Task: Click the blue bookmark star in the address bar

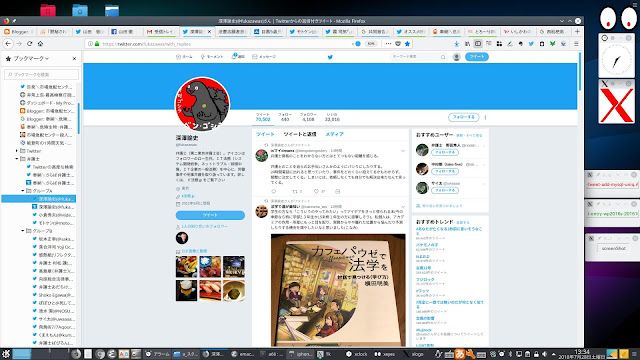Action: 407,44
